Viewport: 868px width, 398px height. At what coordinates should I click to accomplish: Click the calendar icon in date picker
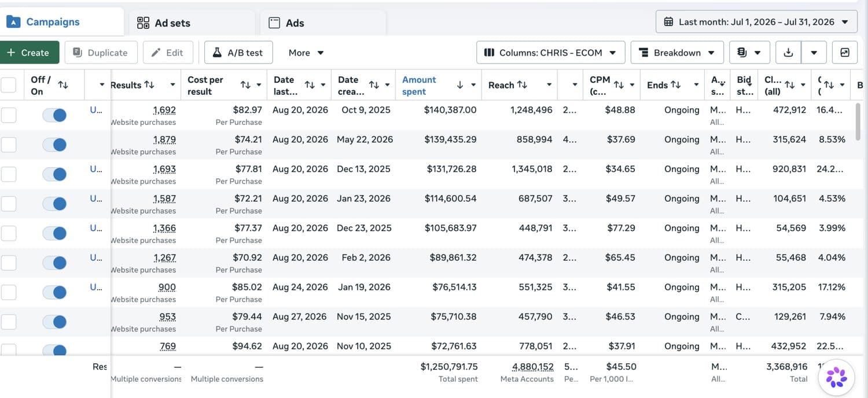coord(668,22)
